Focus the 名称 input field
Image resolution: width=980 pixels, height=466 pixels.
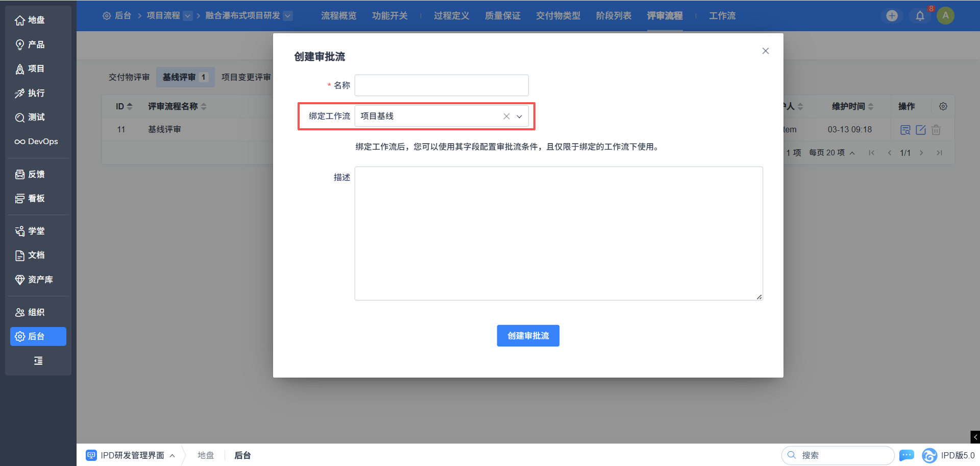442,85
